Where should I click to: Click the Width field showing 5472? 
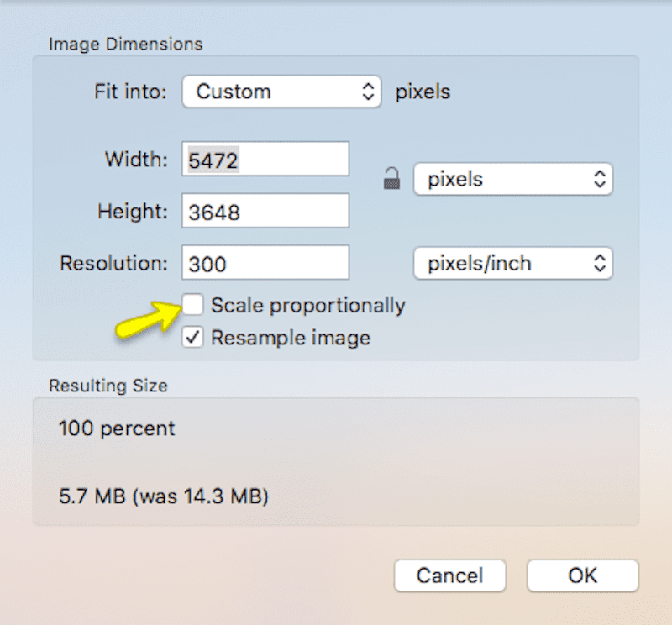pyautogui.click(x=265, y=159)
